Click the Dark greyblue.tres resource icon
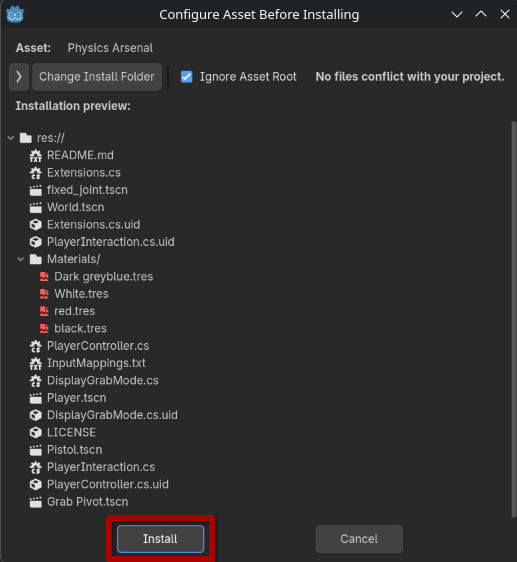The width and height of the screenshot is (517, 562). click(44, 277)
